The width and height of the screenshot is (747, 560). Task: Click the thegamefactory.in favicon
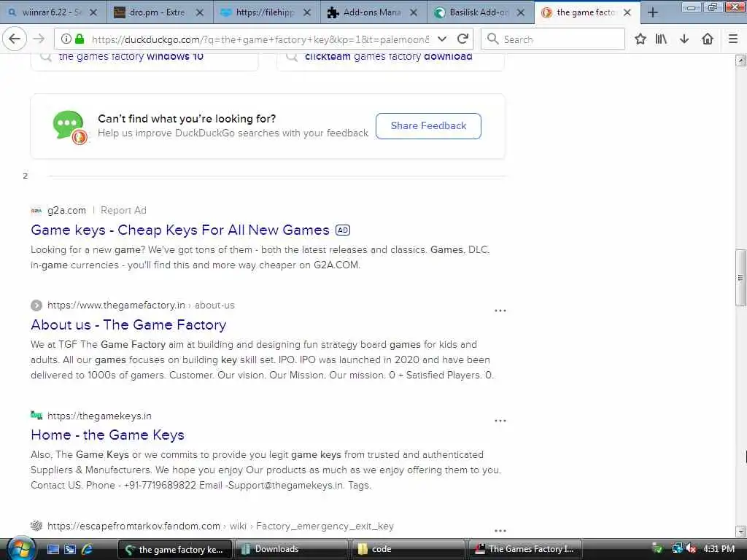click(36, 306)
